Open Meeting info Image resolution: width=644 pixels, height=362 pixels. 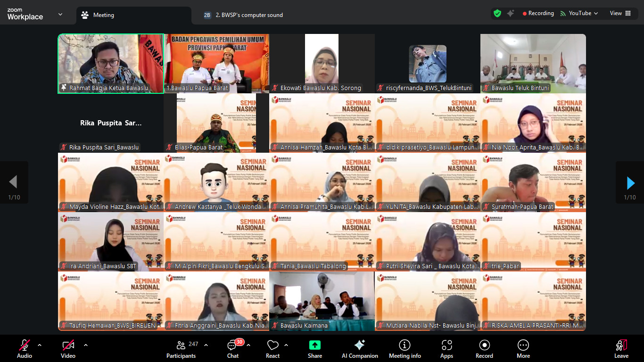405,346
